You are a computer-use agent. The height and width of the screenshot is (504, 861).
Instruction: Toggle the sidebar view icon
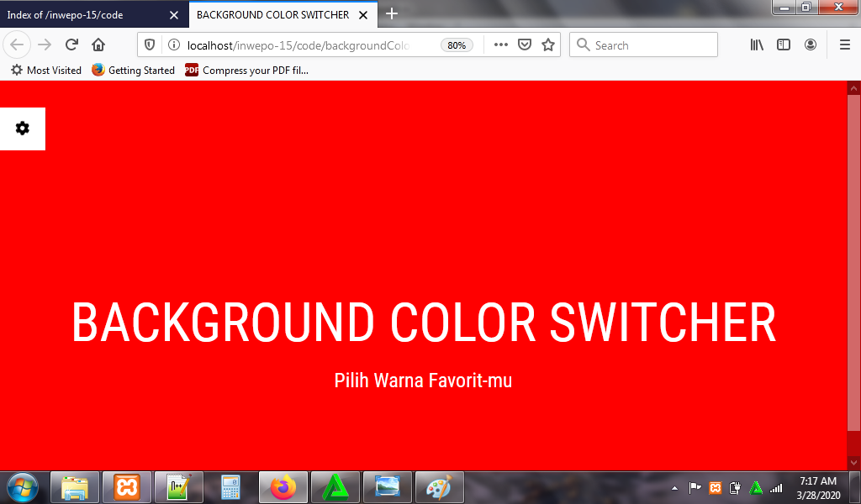click(x=784, y=45)
